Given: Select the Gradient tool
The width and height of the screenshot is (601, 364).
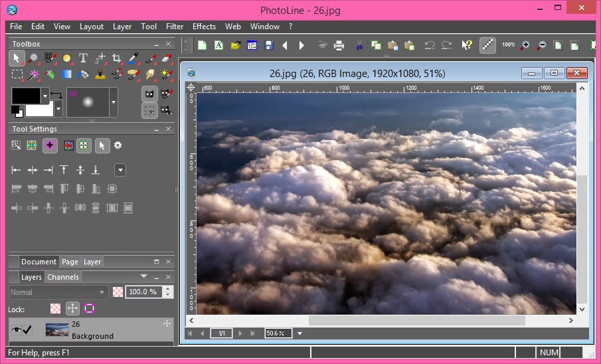Looking at the screenshot, I should pyautogui.click(x=66, y=74).
